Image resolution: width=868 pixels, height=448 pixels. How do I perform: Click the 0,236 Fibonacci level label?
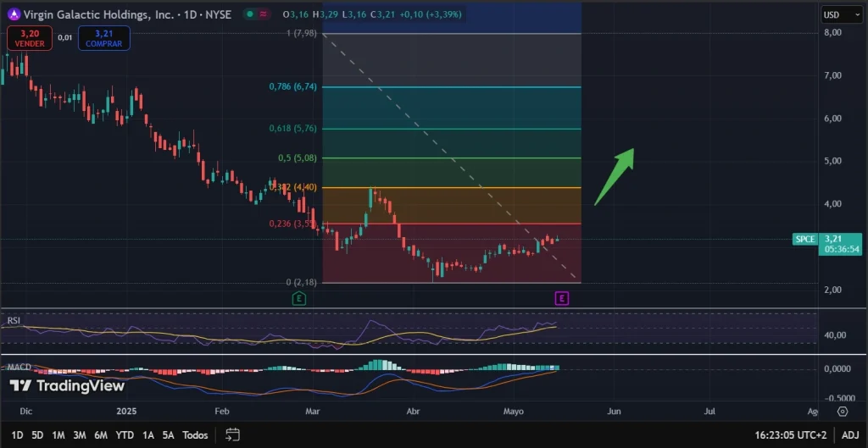(292, 224)
